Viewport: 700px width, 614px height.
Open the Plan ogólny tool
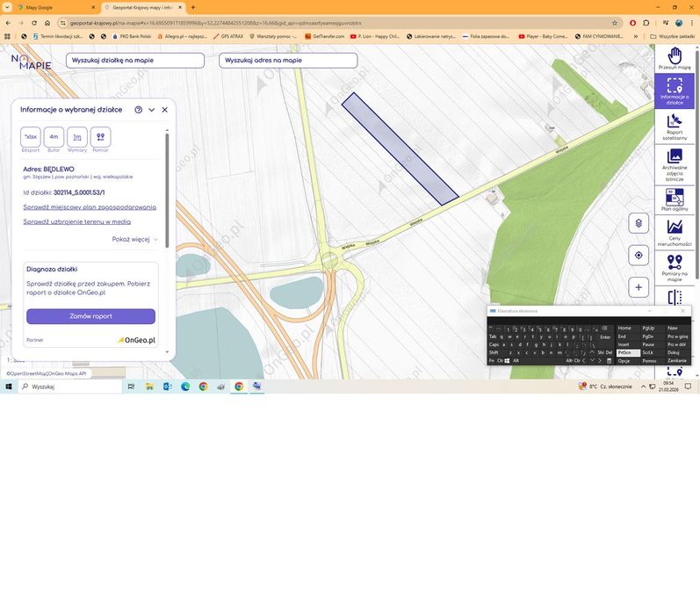pyautogui.click(x=675, y=199)
